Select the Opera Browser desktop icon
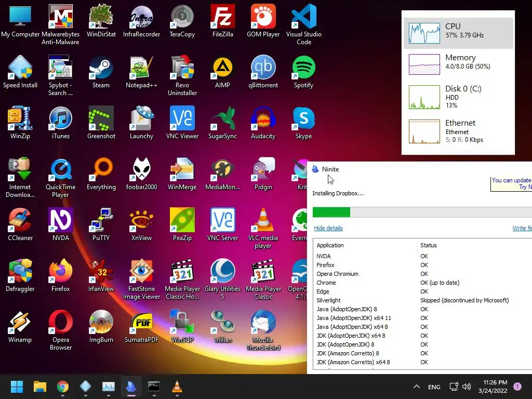Image resolution: width=532 pixels, height=399 pixels. pos(60,329)
